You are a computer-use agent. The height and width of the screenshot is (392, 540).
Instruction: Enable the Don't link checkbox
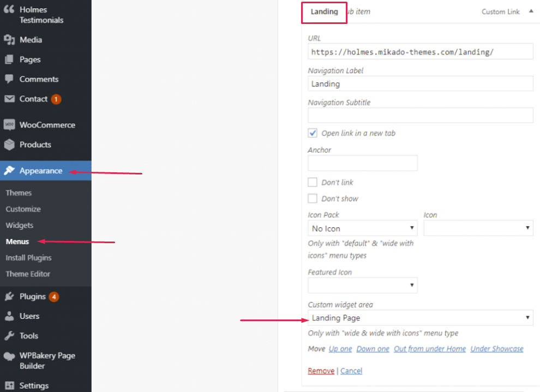[x=313, y=182]
